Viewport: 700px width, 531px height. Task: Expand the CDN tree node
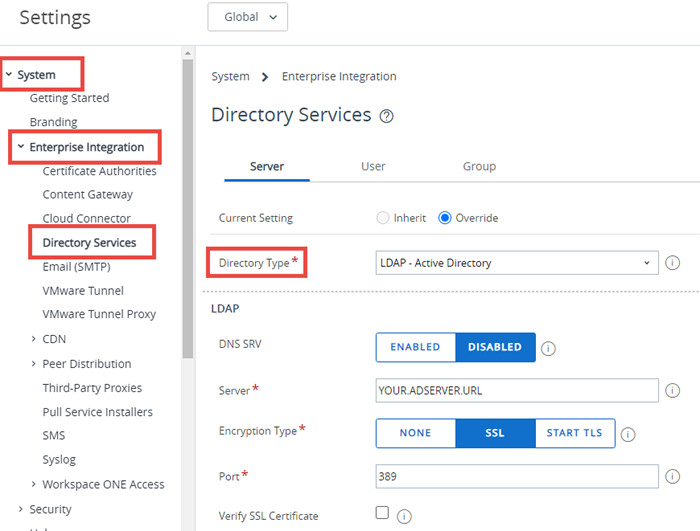click(33, 339)
